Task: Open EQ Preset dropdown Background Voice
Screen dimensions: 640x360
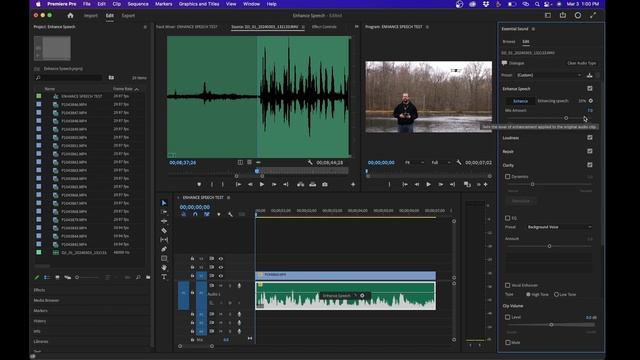Action: (x=559, y=227)
